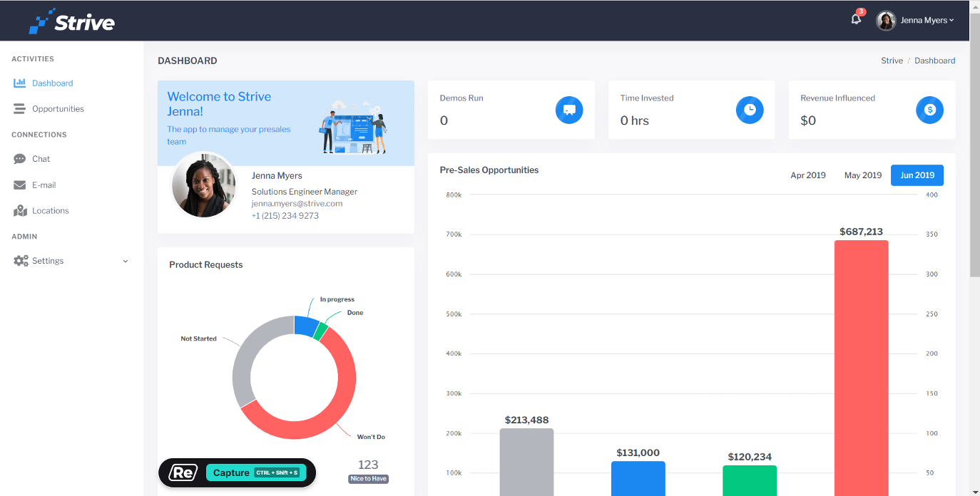Viewport: 980px width, 496px height.
Task: Click the Demos Run speech bubble icon
Action: click(x=569, y=110)
